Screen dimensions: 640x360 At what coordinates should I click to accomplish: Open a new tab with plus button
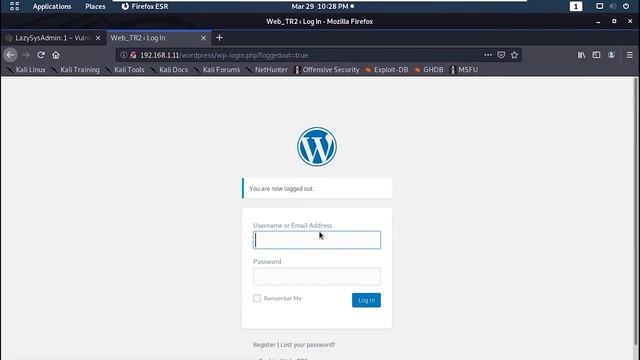[x=219, y=38]
